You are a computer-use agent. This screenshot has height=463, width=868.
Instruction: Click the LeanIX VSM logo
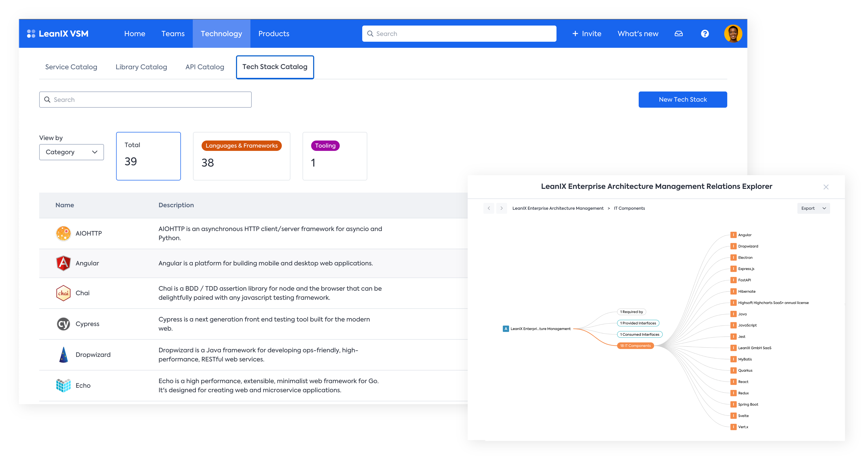click(x=58, y=34)
